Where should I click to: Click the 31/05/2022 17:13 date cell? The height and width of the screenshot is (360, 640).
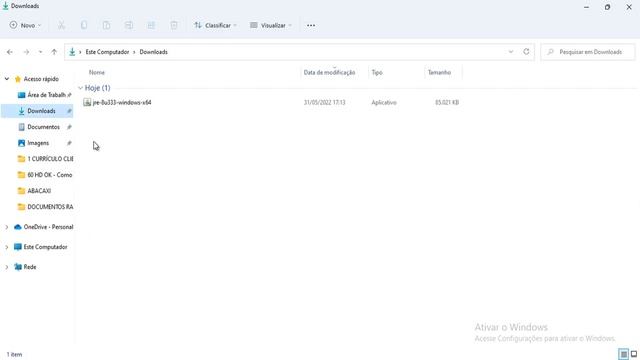[324, 102]
